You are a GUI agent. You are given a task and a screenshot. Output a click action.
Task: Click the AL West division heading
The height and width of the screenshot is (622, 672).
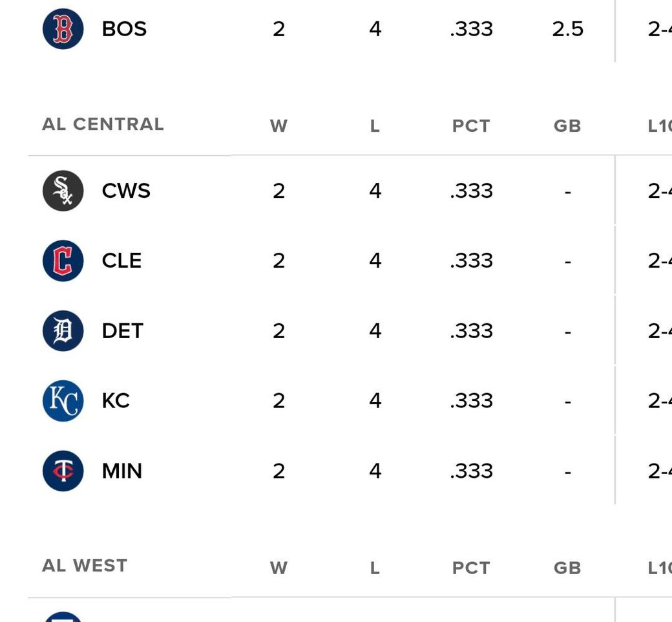click(x=85, y=566)
